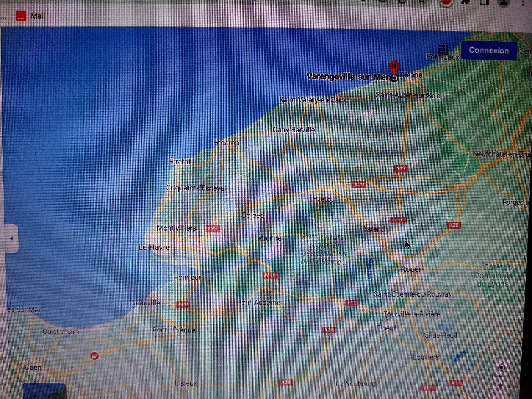The image size is (532, 399).
Task: Click the Caen city label
Action: tap(33, 367)
